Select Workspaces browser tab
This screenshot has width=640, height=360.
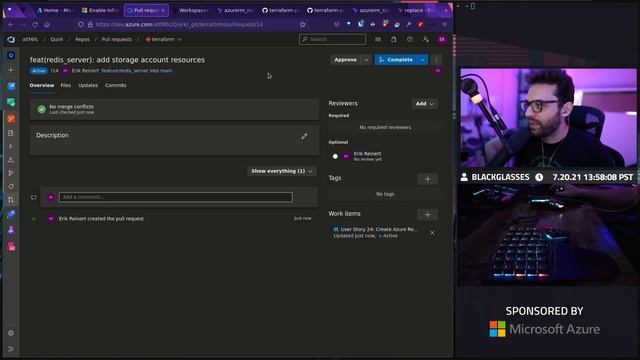(x=191, y=10)
